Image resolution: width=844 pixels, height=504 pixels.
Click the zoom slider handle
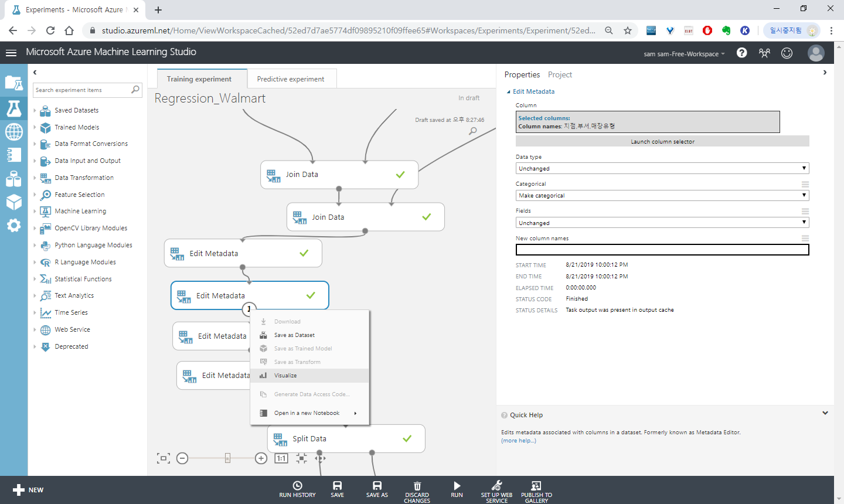coord(227,458)
